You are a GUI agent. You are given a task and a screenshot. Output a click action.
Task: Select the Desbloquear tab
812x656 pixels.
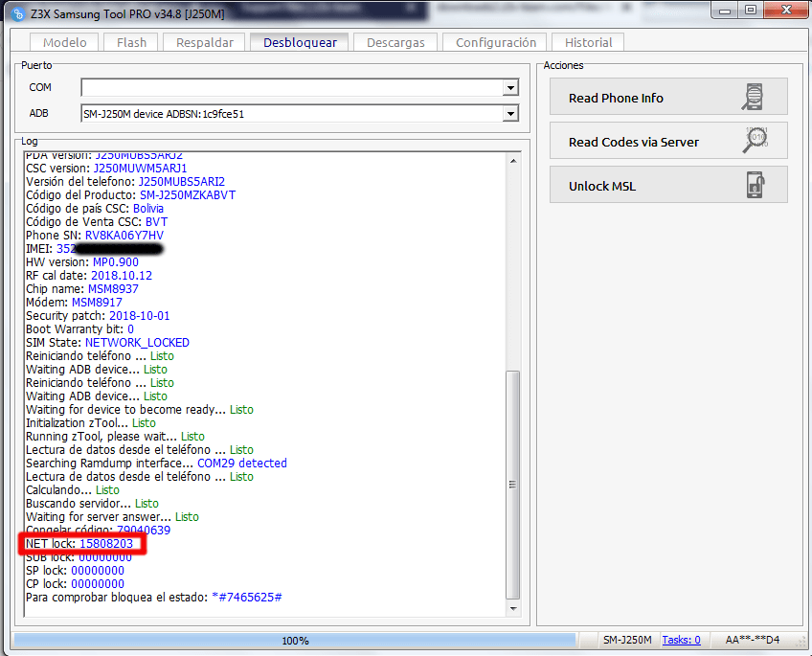tap(300, 42)
